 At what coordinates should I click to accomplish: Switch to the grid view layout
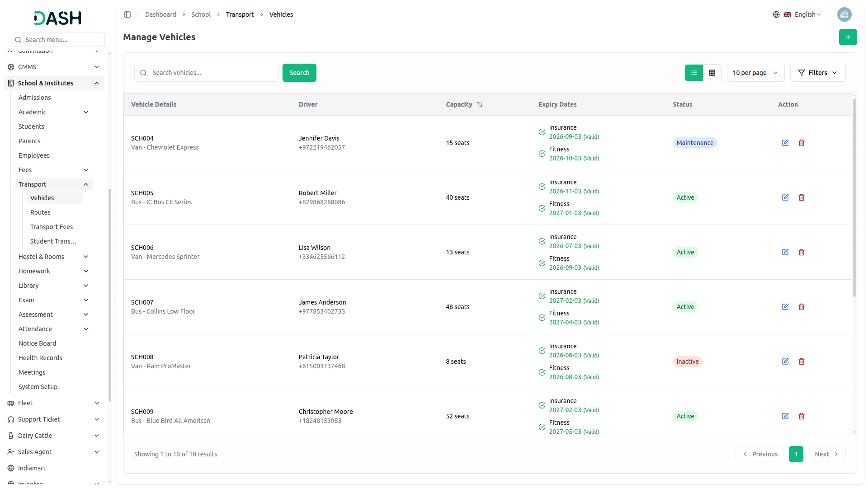coord(712,73)
